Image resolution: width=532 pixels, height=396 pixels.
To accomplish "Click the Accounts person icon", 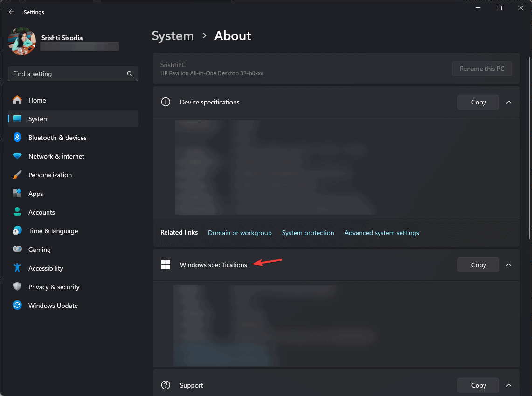I will pos(17,212).
